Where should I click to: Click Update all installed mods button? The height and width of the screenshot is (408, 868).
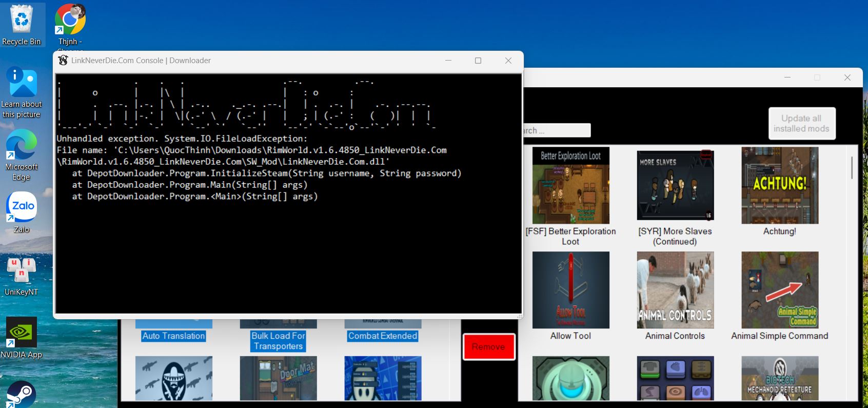click(802, 123)
